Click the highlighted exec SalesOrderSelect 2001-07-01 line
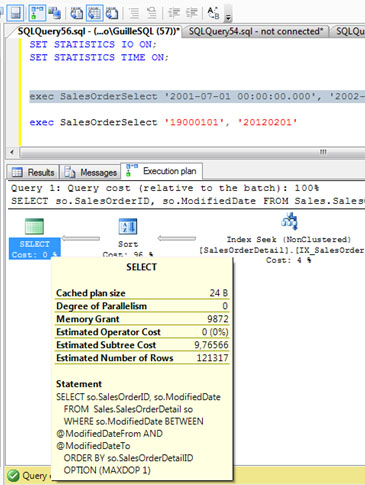Image resolution: width=365 pixels, height=485 pixels. [197, 96]
